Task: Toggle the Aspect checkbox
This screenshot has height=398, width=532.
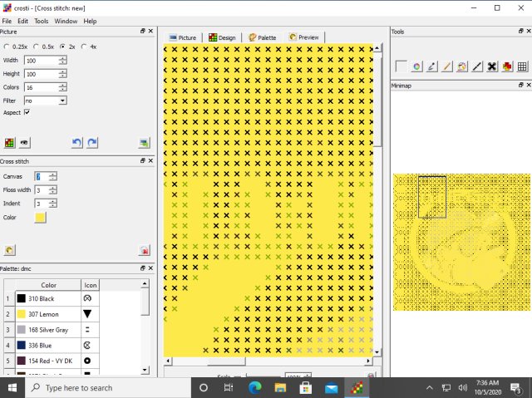Action: pyautogui.click(x=27, y=112)
